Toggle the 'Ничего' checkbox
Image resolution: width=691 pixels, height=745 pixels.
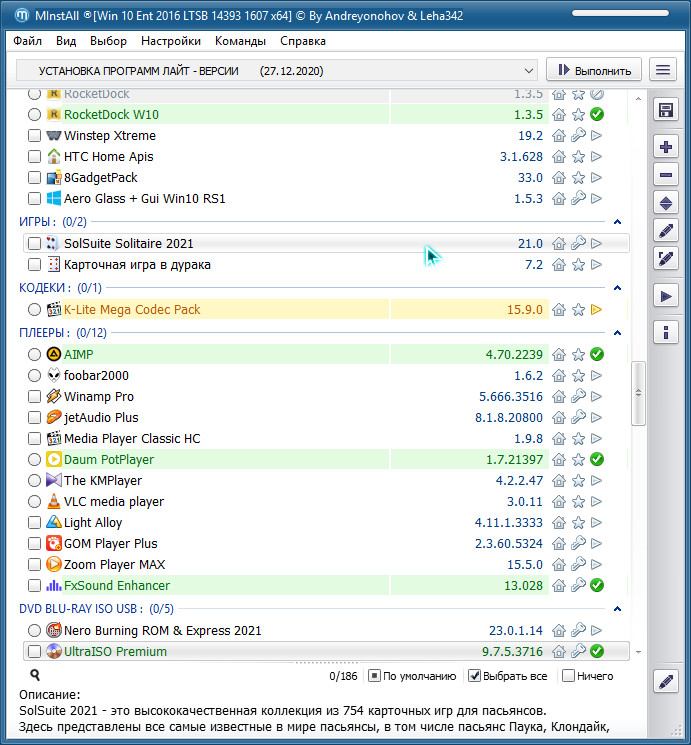pyautogui.click(x=568, y=676)
